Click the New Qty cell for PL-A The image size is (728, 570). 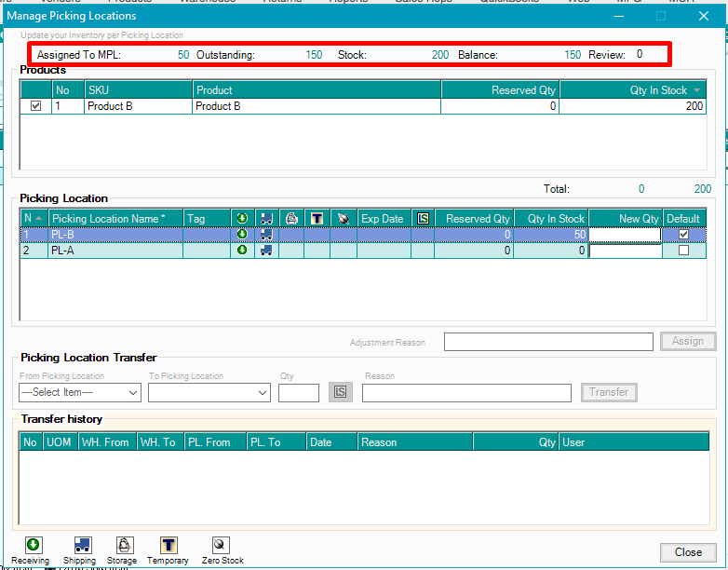[625, 251]
